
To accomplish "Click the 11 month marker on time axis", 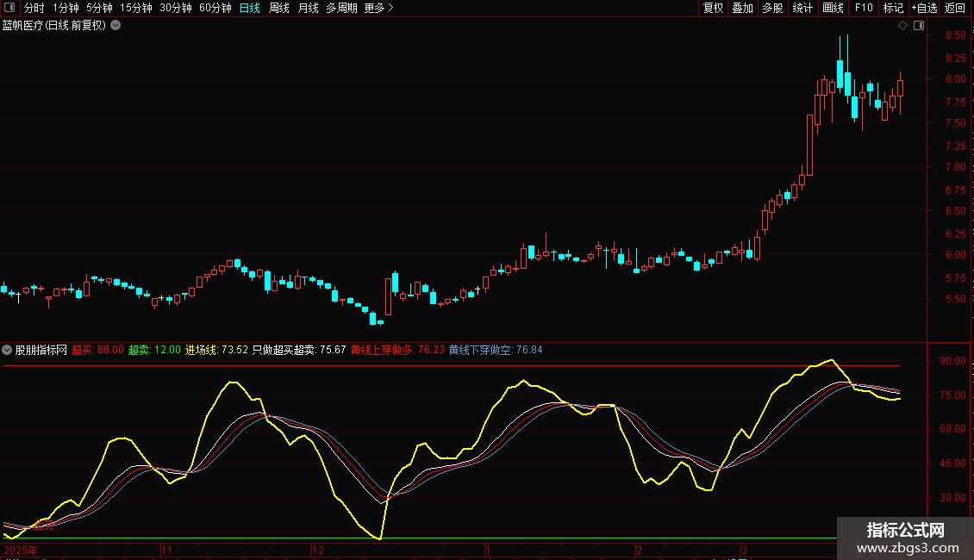I will point(166,550).
